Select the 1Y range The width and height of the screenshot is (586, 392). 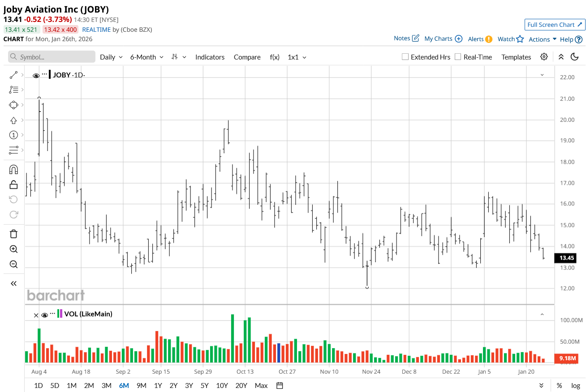(x=158, y=385)
